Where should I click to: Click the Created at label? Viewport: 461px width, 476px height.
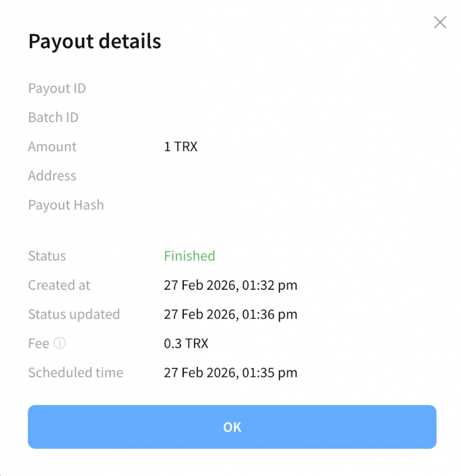pos(59,285)
